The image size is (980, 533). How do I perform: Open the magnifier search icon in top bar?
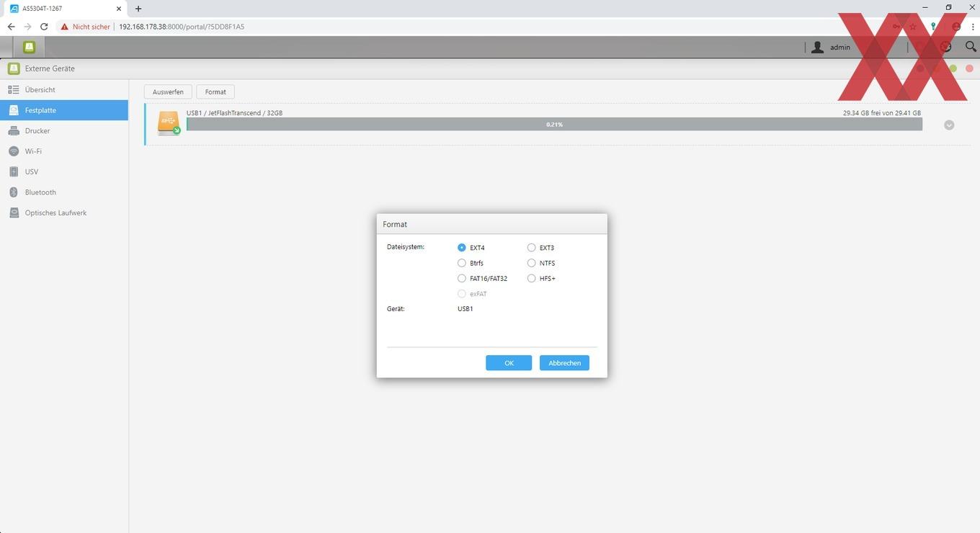pos(971,47)
